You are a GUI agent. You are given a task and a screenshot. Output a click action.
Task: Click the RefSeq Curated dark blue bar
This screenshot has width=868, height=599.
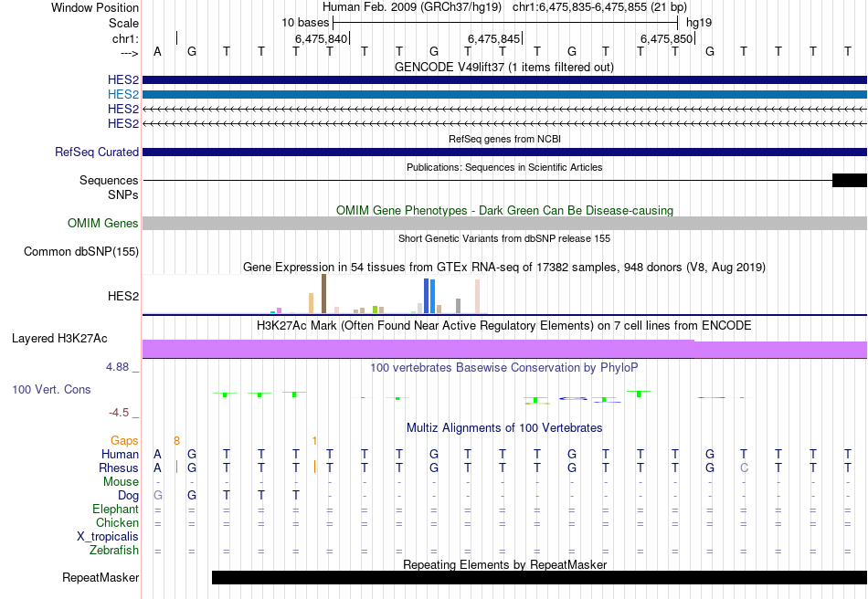(x=504, y=152)
